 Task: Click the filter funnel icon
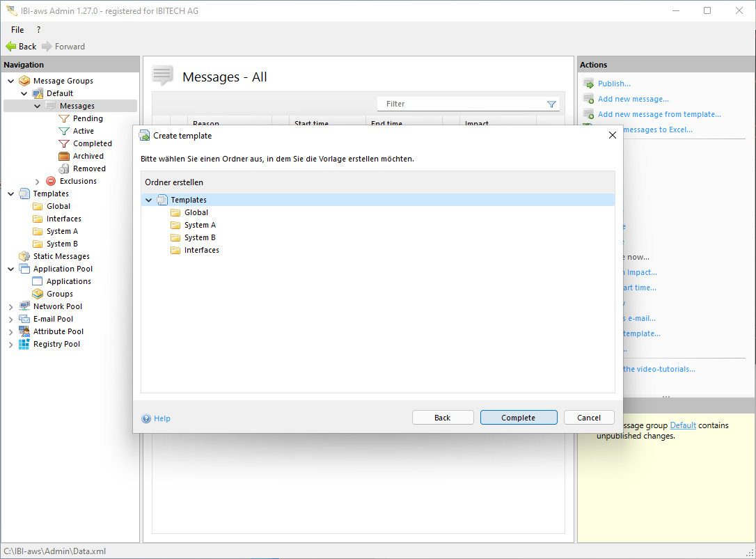(551, 104)
